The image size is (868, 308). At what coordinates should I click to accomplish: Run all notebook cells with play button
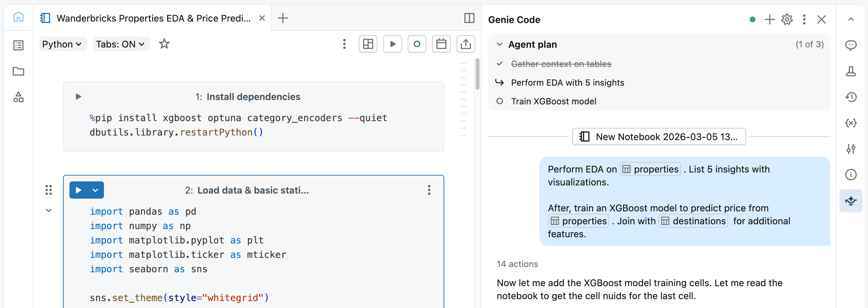coord(392,44)
